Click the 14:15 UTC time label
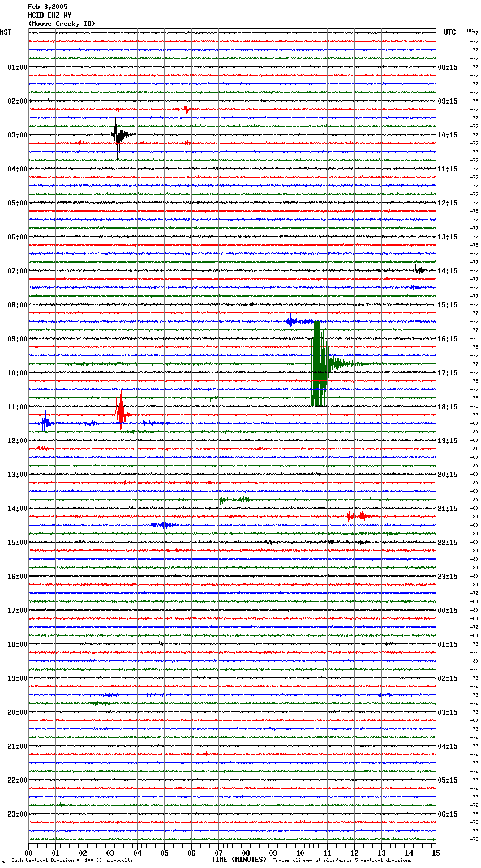 point(448,270)
